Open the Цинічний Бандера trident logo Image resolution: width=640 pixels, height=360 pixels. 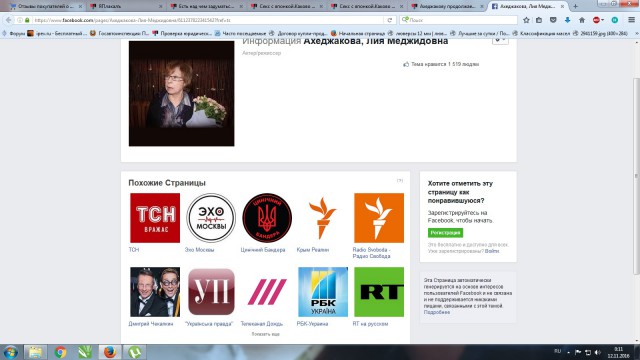pos(267,218)
